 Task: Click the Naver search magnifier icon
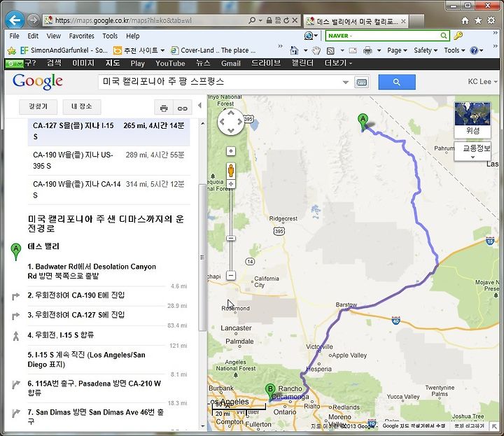(x=443, y=36)
